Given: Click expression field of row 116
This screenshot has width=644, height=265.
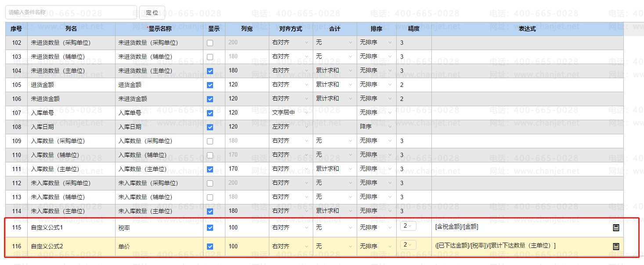Looking at the screenshot, I should [495, 246].
